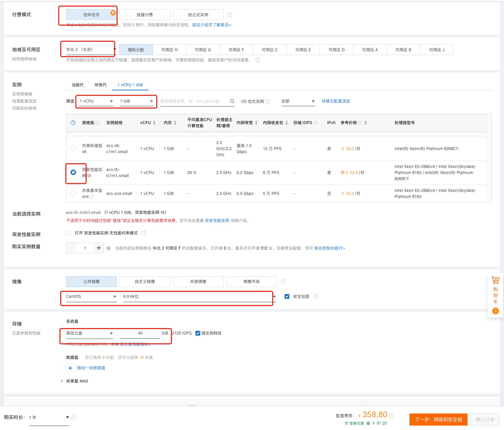Toggle 随实例释放 checkbox
The width and height of the screenshot is (504, 430).
(x=198, y=333)
